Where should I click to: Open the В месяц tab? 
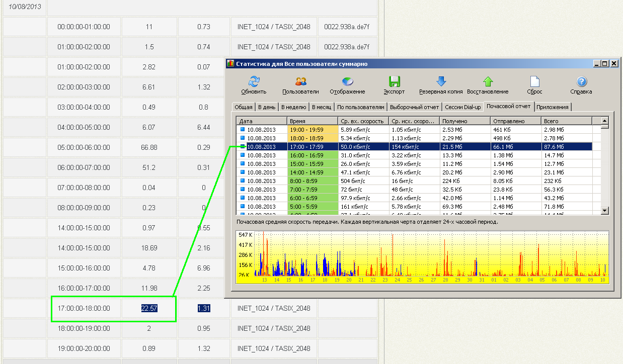tap(322, 107)
